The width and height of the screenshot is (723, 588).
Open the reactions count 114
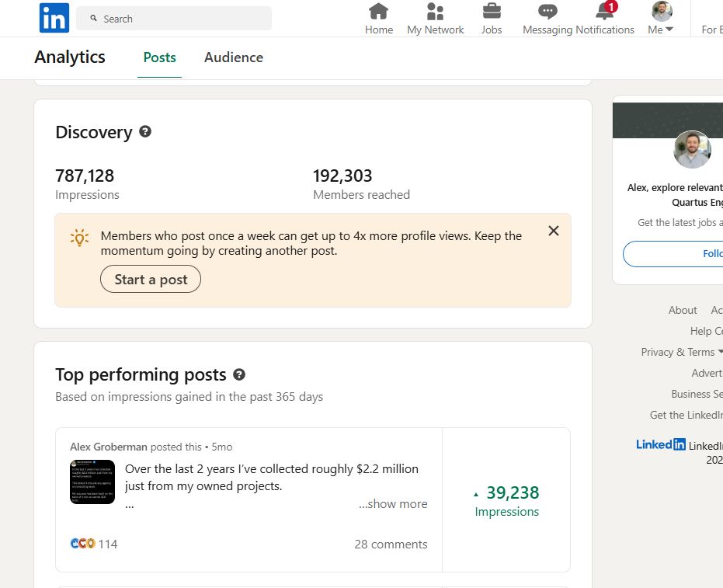pos(108,545)
